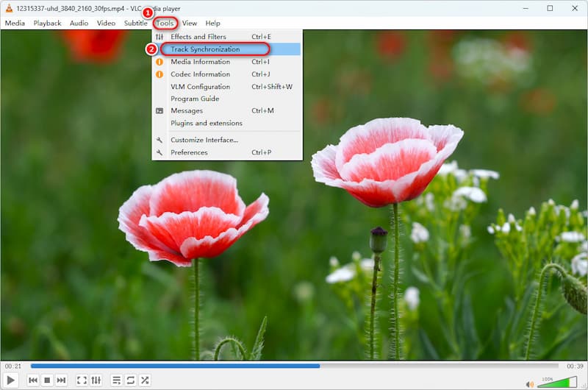Click the Effects and Filters sliders icon
Viewport: 588px width, 390px height.
159,37
